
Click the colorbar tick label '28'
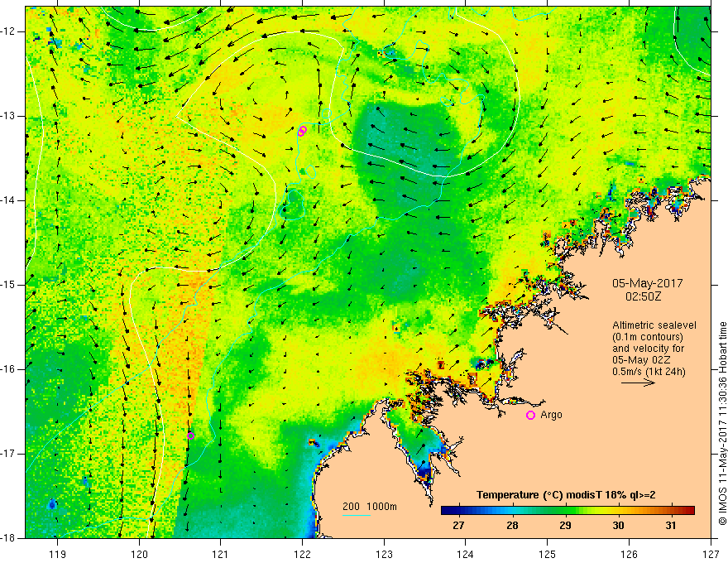(512, 526)
